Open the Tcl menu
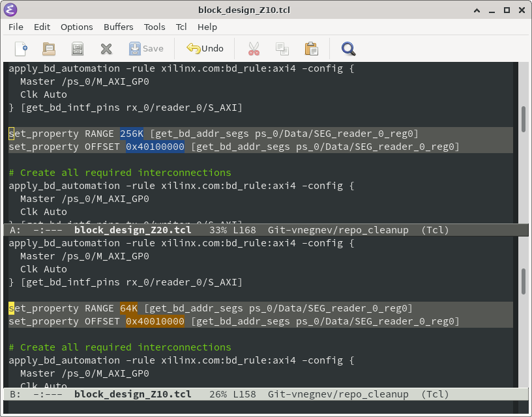This screenshot has width=532, height=417. click(181, 27)
